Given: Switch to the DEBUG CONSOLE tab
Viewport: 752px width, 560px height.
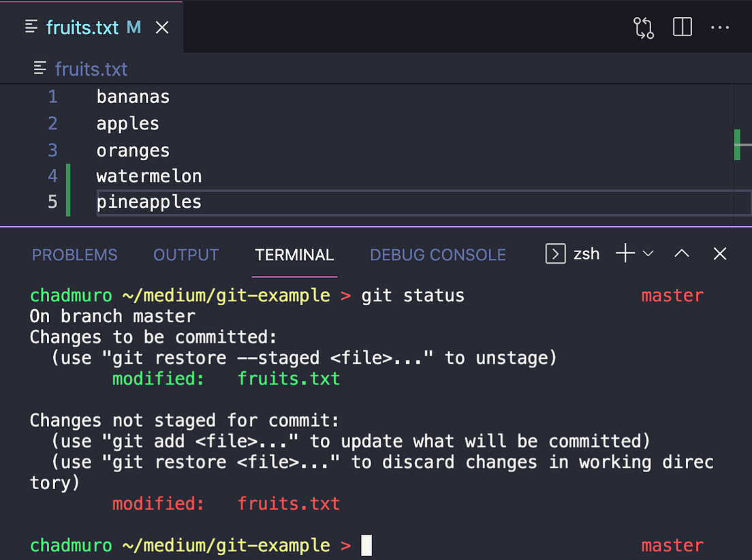Looking at the screenshot, I should (x=438, y=255).
